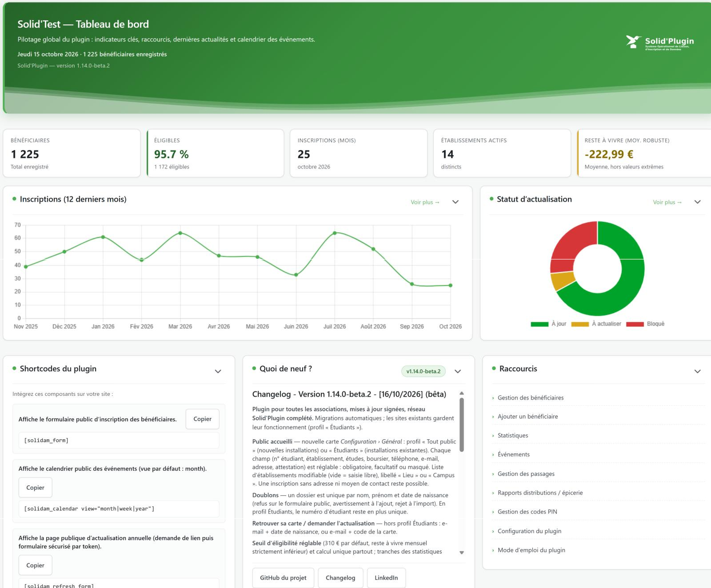Open the Changelog button
The height and width of the screenshot is (588, 711).
coord(340,578)
